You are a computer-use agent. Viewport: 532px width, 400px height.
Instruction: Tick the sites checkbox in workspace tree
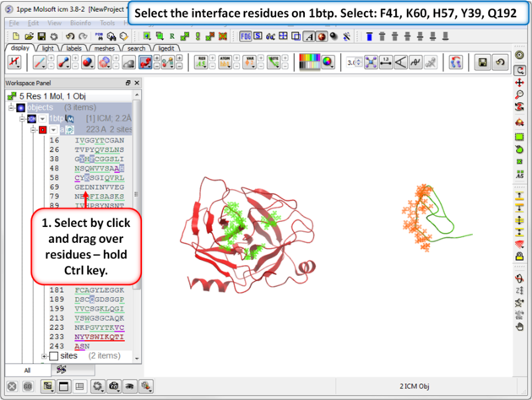pyautogui.click(x=53, y=356)
